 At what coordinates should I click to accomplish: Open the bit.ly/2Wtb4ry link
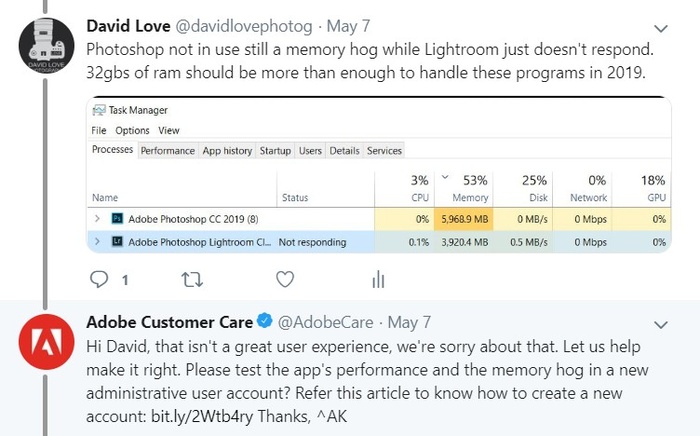click(202, 416)
